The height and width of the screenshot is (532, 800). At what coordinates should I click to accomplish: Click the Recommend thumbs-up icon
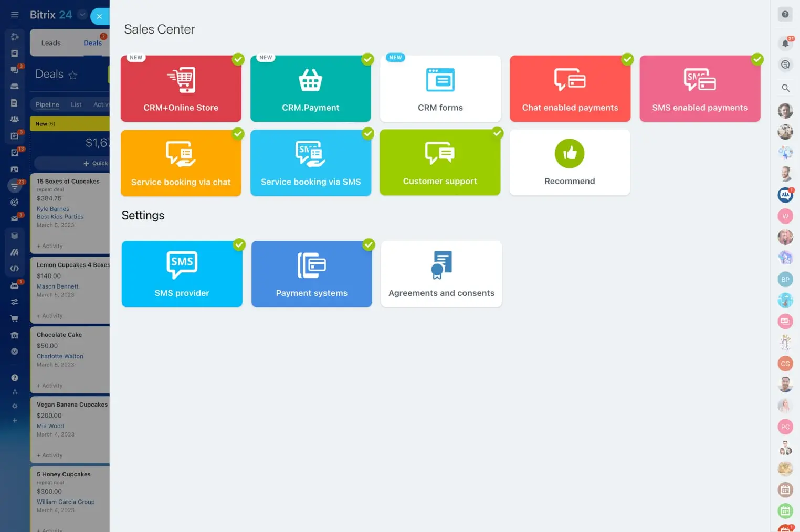click(x=570, y=154)
